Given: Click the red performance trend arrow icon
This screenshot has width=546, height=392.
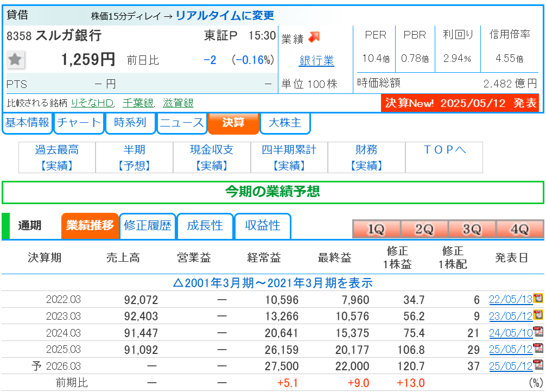Looking at the screenshot, I should (x=314, y=37).
